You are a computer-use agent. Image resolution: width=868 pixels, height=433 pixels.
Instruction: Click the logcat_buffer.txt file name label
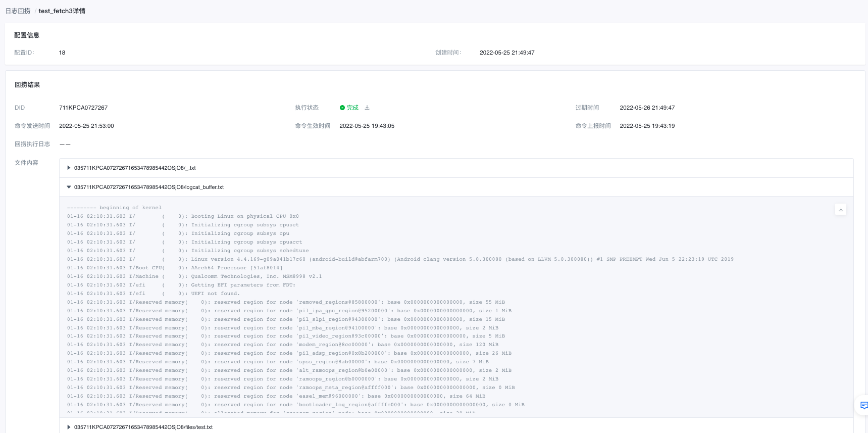[149, 187]
